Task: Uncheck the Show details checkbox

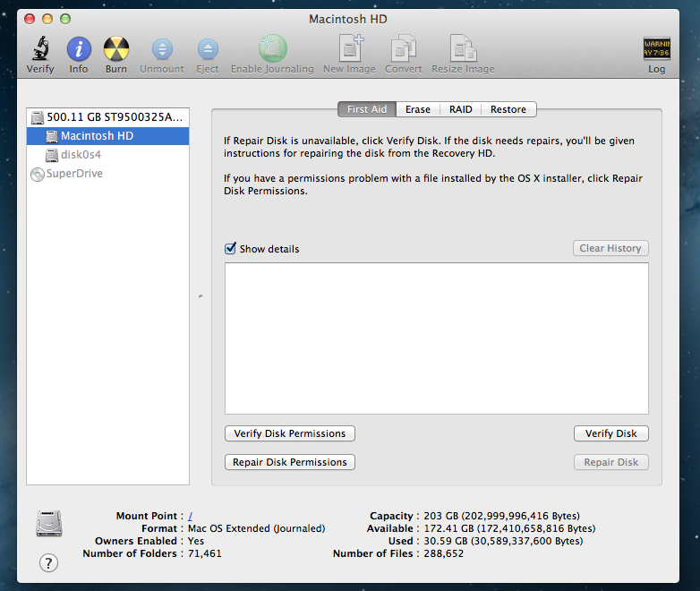Action: point(230,248)
